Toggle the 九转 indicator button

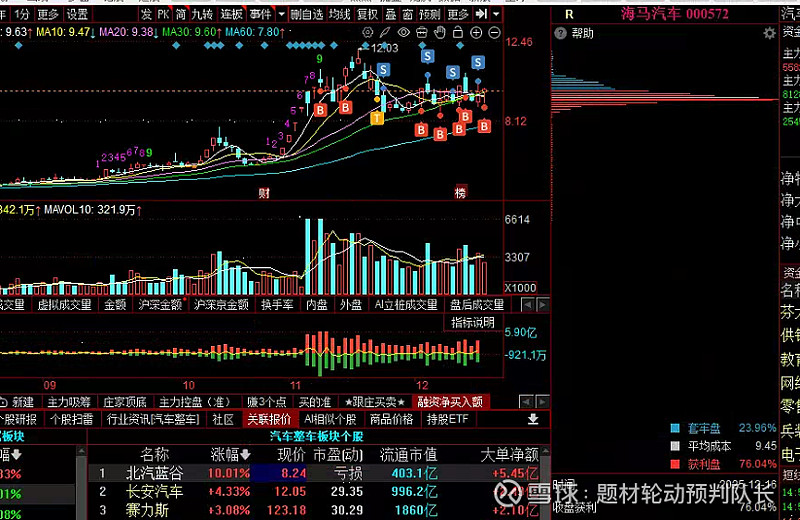202,14
